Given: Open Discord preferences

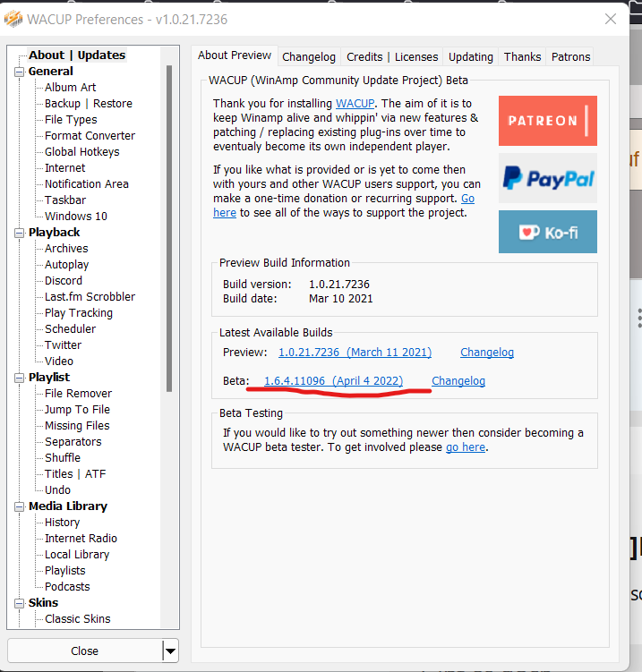Looking at the screenshot, I should [x=64, y=281].
